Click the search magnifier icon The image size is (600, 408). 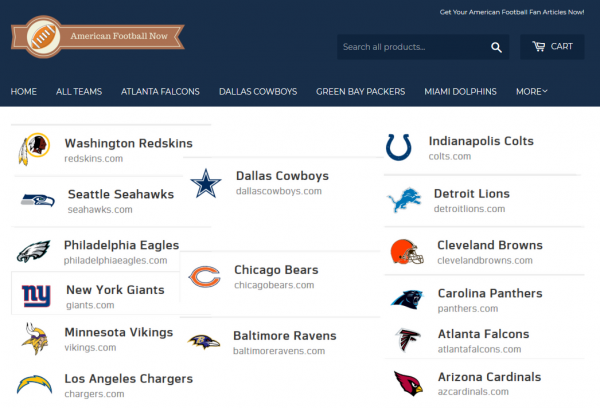(497, 47)
